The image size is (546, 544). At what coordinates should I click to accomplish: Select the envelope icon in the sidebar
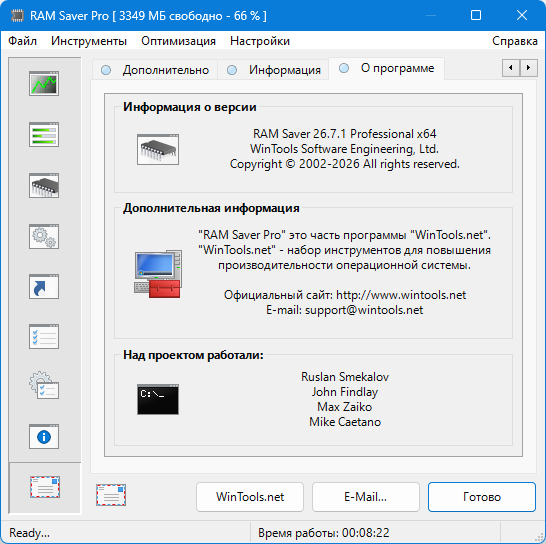[x=45, y=487]
